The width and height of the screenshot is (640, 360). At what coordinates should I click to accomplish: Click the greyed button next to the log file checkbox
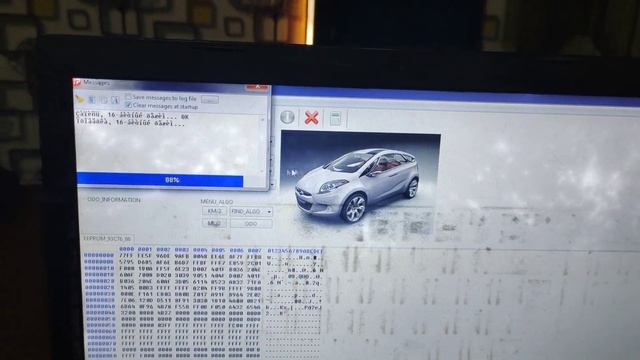(x=209, y=100)
